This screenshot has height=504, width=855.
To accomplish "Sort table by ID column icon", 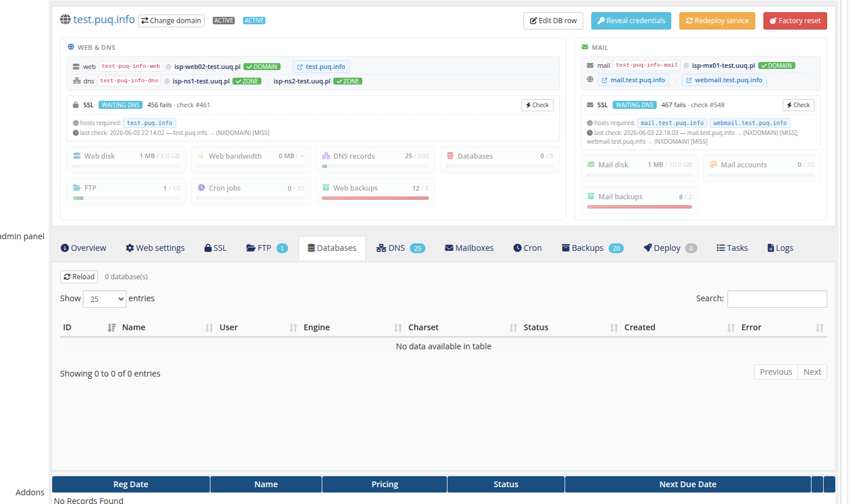I will point(112,328).
